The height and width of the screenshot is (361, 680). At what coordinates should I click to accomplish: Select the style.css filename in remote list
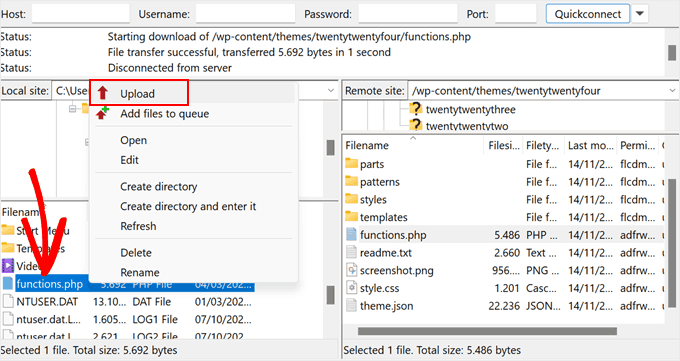379,288
